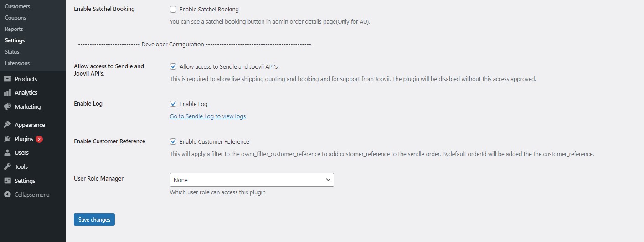
Task: Toggle the Enable Log checkbox
Action: [x=173, y=104]
